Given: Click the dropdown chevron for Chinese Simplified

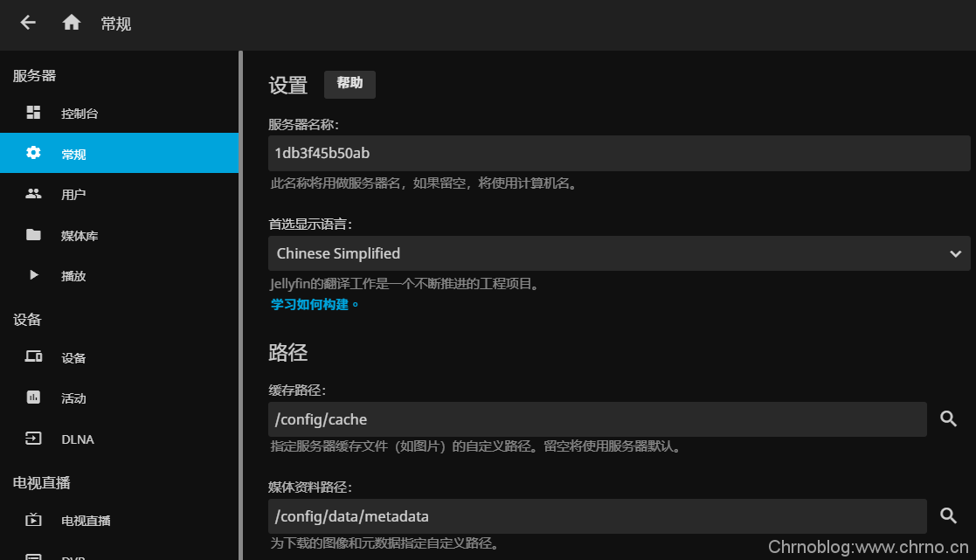Looking at the screenshot, I should click(955, 253).
